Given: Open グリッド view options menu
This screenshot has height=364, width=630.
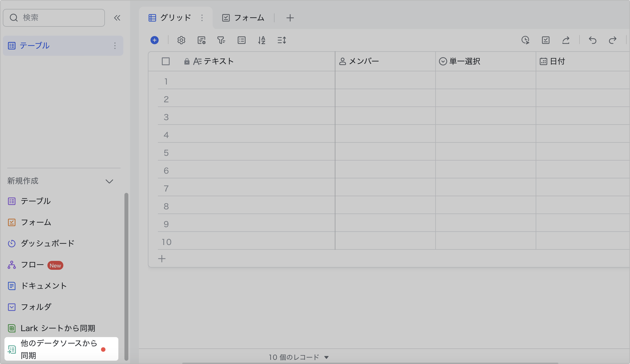Looking at the screenshot, I should tap(202, 18).
